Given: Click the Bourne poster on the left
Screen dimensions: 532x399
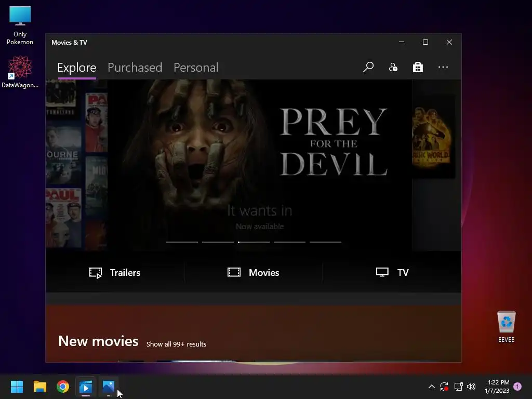Looking at the screenshot, I should [x=63, y=155].
